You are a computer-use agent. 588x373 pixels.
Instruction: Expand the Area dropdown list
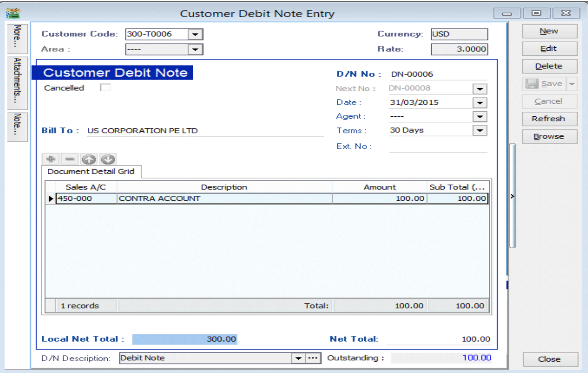[x=196, y=49]
